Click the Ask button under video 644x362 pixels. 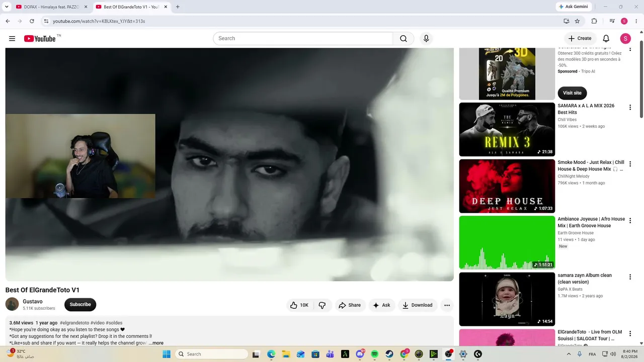381,305
